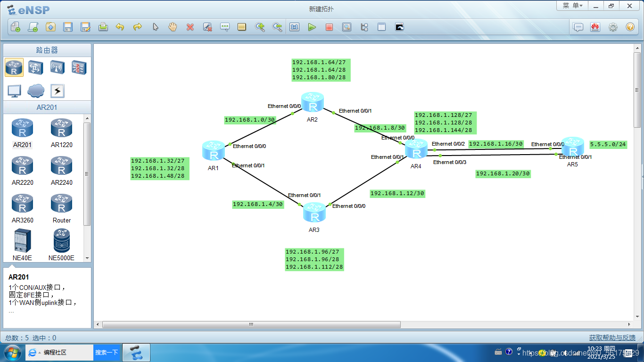644x362 pixels.
Task: Select router AR2 on the canvas
Action: coord(313,102)
